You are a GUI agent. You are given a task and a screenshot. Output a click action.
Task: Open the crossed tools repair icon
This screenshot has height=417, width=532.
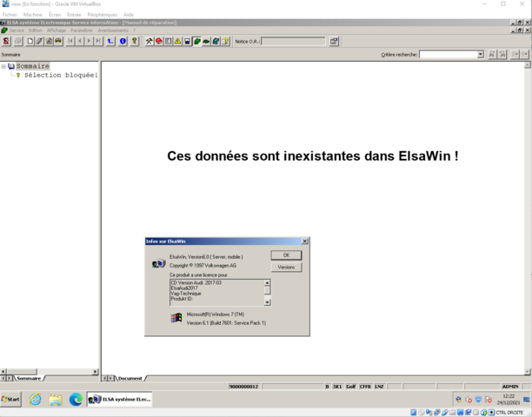pos(150,42)
